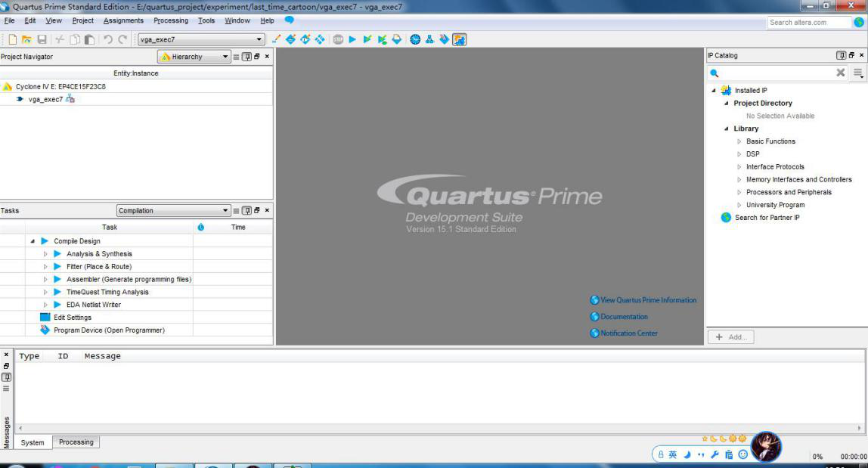Select the vga_exec7 entity in hierarchy
Screen dimensions: 868x468
[x=45, y=99]
